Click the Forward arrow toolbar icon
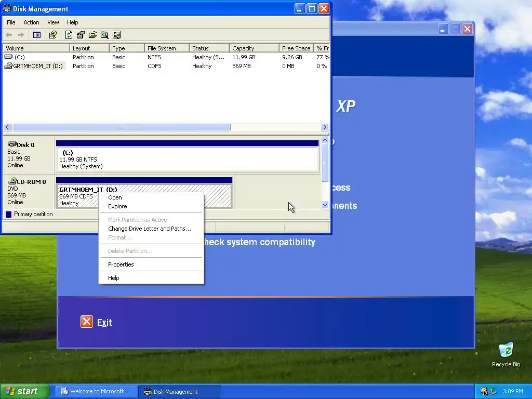The image size is (532, 399). coord(21,35)
